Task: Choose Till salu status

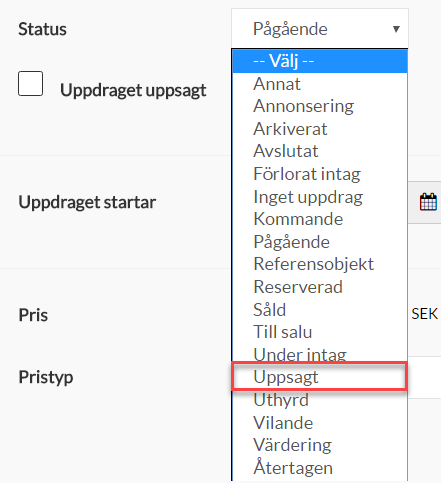Action: point(320,332)
